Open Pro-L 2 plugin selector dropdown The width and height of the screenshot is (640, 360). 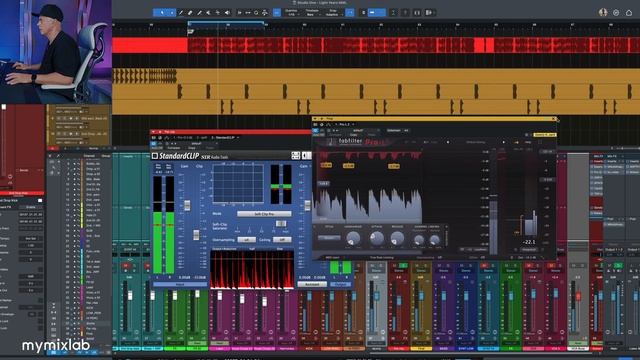pyautogui.click(x=345, y=124)
